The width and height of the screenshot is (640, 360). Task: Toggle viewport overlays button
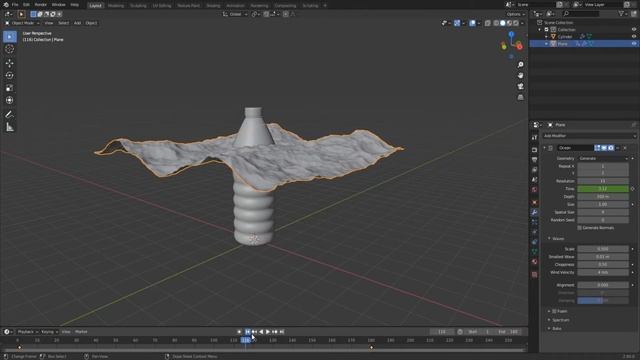tap(472, 23)
